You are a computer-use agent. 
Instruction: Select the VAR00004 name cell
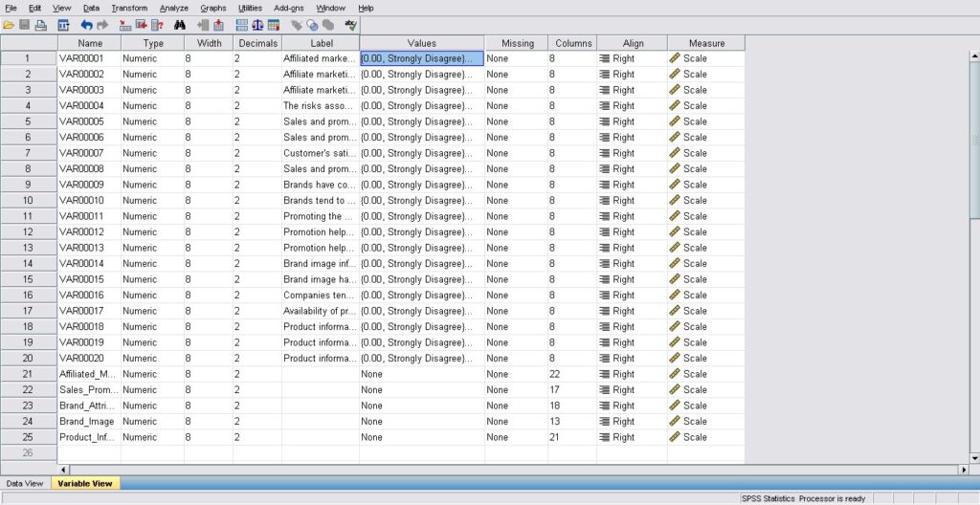tap(89, 105)
